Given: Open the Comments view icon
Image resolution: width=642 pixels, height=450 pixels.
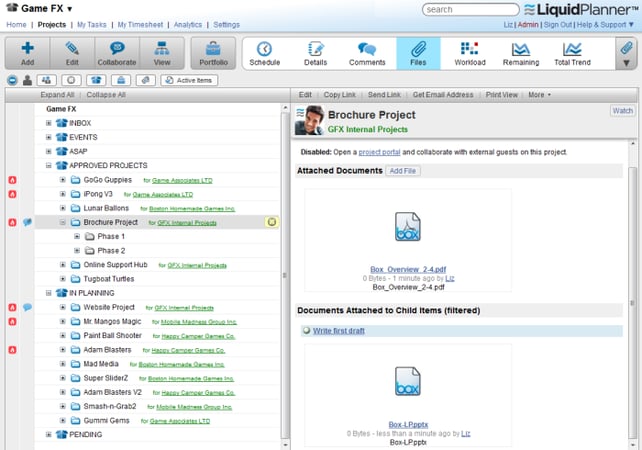Looking at the screenshot, I should pos(367,49).
